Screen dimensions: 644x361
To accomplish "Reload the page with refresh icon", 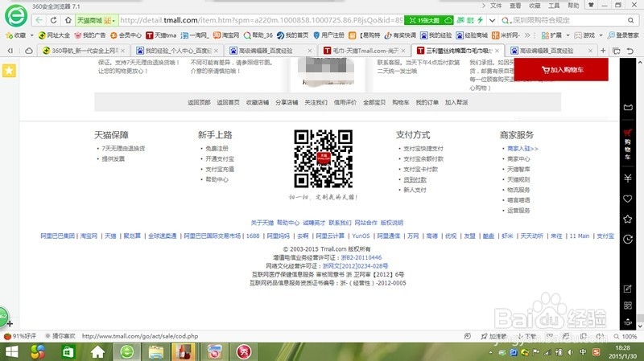I will (53, 20).
